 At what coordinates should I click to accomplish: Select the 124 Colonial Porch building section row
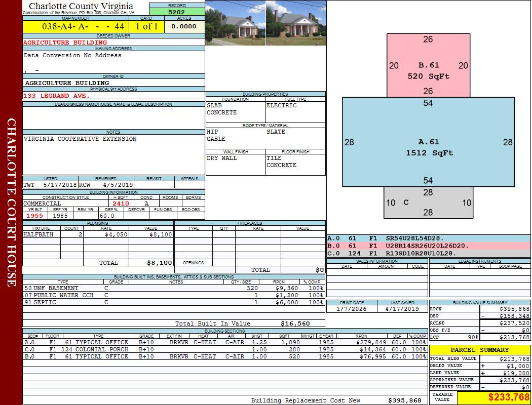tap(225, 349)
